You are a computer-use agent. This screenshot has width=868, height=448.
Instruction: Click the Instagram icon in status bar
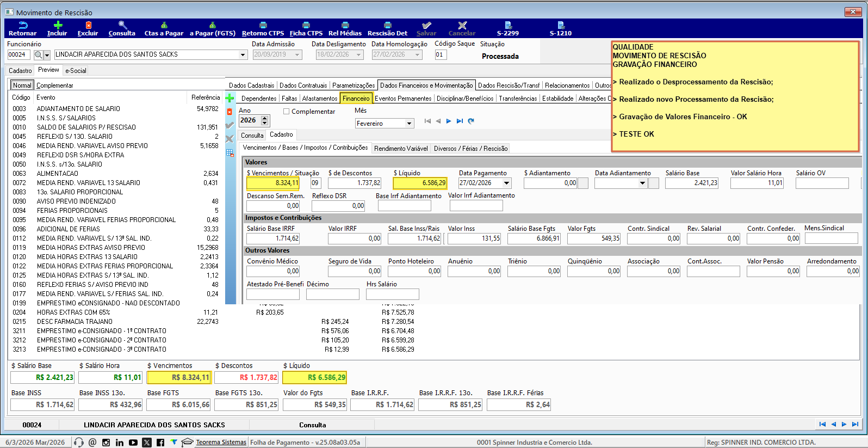point(106,443)
